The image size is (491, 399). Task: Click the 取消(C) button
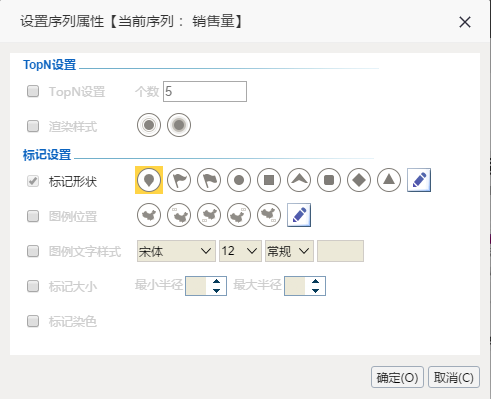coord(454,377)
